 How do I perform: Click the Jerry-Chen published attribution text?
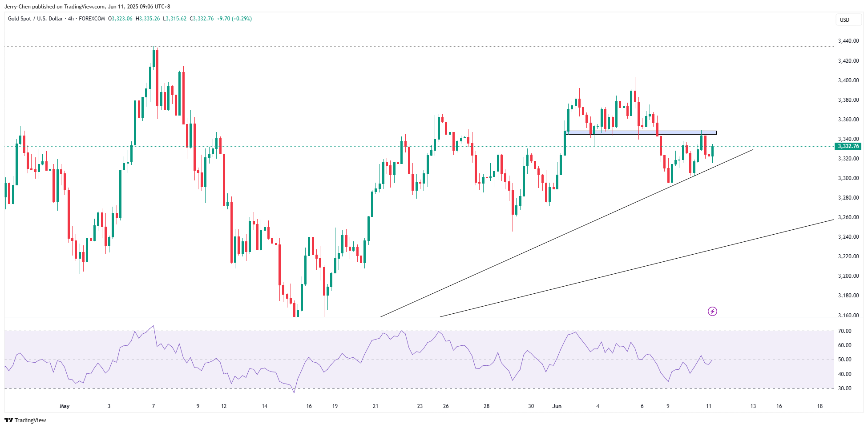[87, 7]
